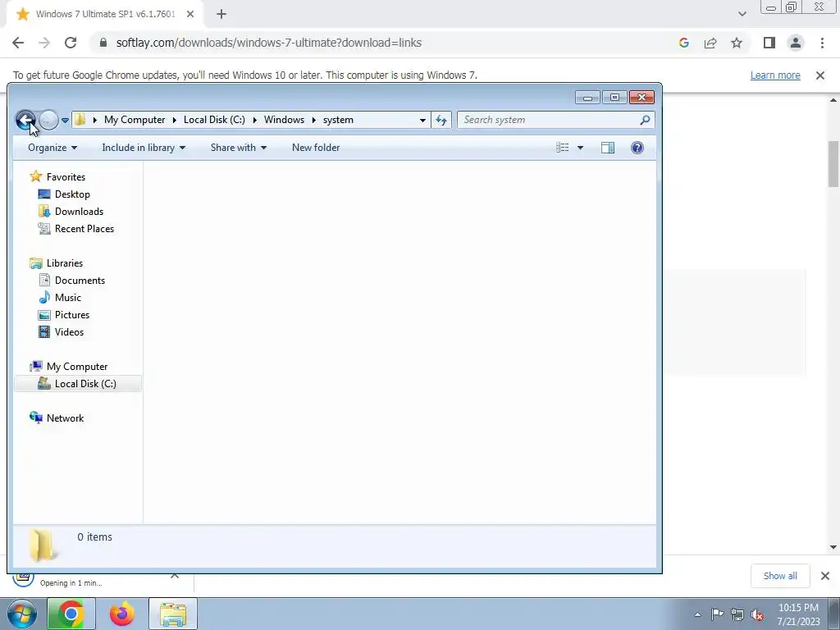Click Chrome's back arrow

click(x=18, y=43)
